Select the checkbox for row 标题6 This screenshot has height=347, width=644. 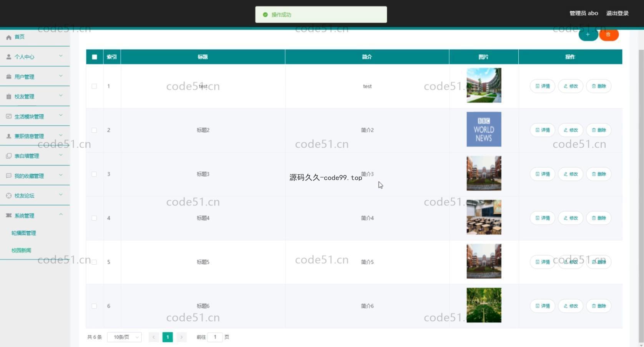94,306
